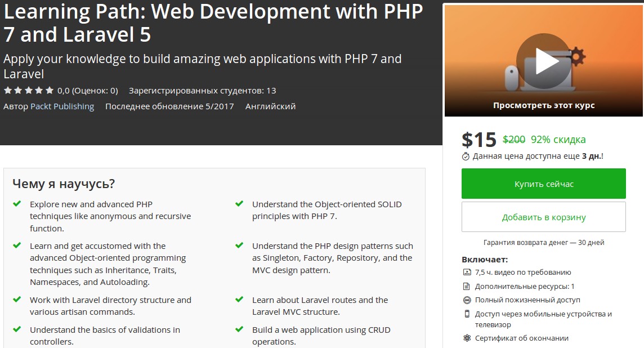Click the video on demand icon
The image size is (644, 348).
coord(467,272)
